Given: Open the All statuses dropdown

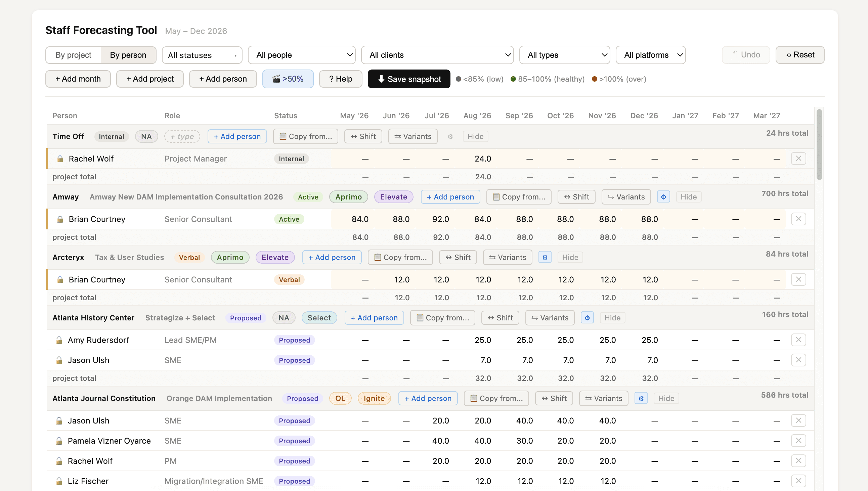Looking at the screenshot, I should (x=202, y=55).
